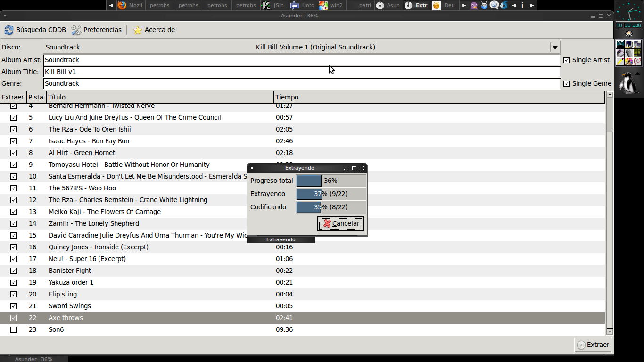This screenshot has height=362, width=644.
Task: Click into the Album Title field
Action: pyautogui.click(x=302, y=72)
